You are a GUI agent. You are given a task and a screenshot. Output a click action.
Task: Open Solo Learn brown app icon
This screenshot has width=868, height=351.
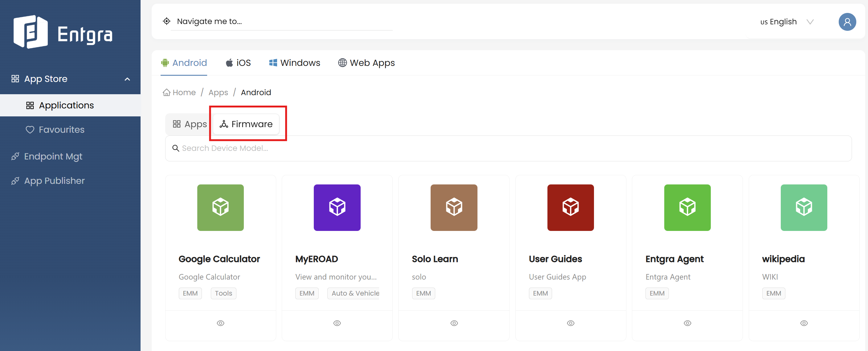click(x=454, y=207)
